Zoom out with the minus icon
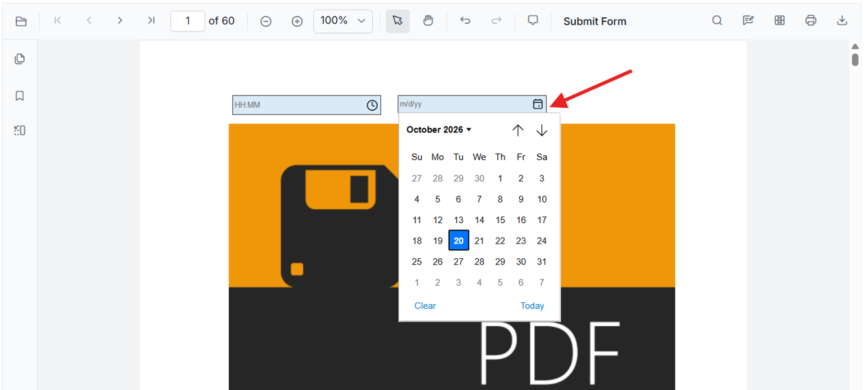 tap(266, 21)
